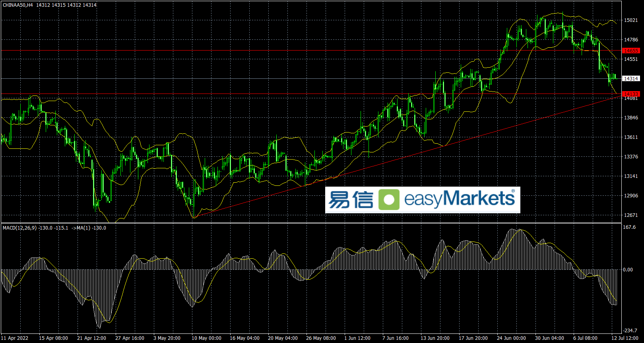Viewport: 644px width, 343px height.
Task: Click the 26 May 08:00 time label
Action: tap(321, 338)
